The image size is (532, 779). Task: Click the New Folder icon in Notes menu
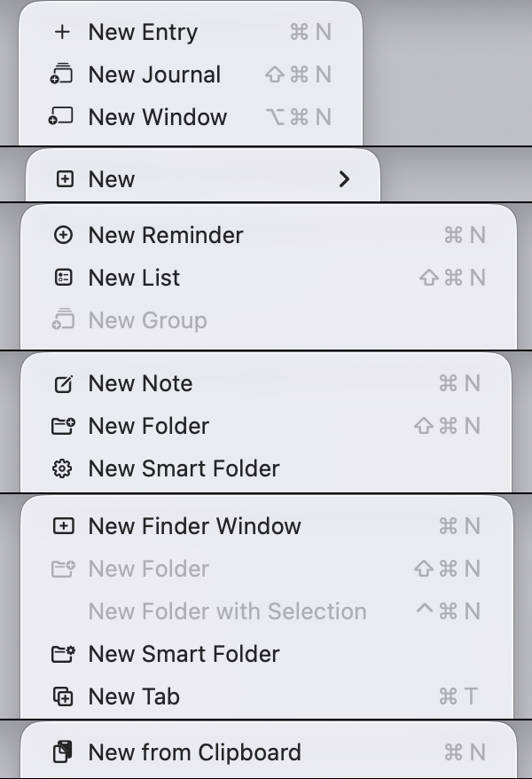[x=62, y=426]
